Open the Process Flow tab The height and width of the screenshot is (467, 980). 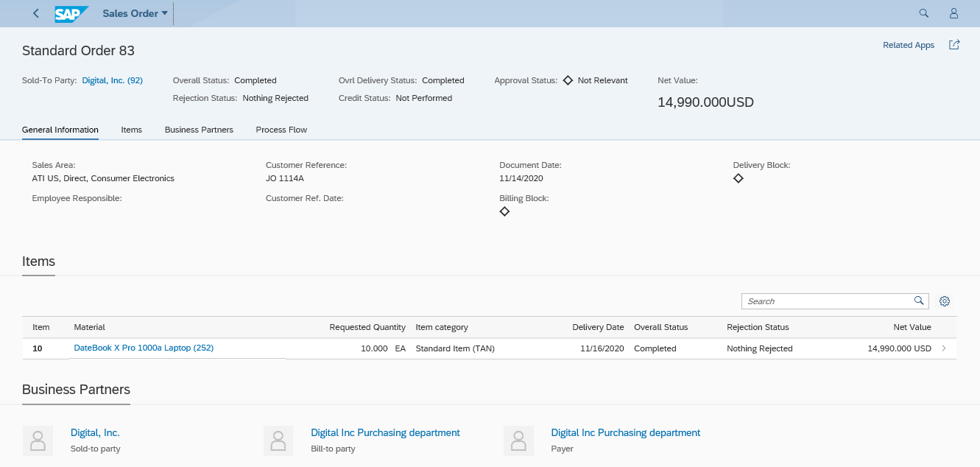(x=281, y=130)
